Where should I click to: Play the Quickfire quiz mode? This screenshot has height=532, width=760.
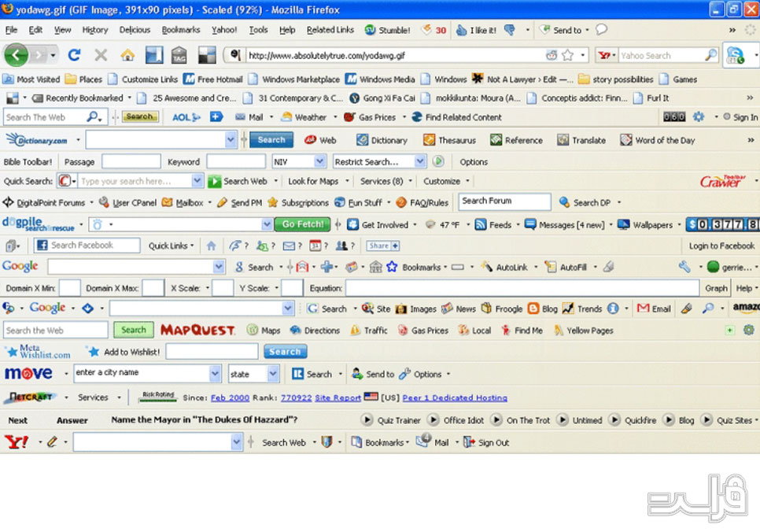[x=614, y=420]
